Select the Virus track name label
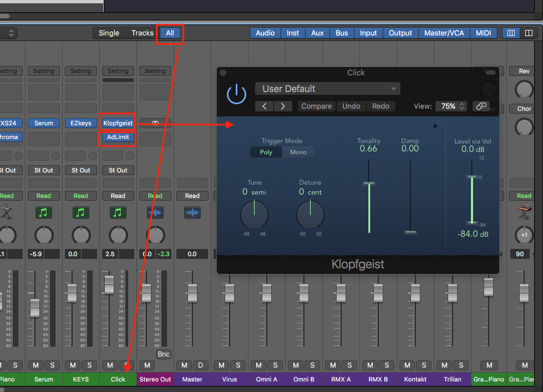The width and height of the screenshot is (543, 392). pyautogui.click(x=230, y=379)
